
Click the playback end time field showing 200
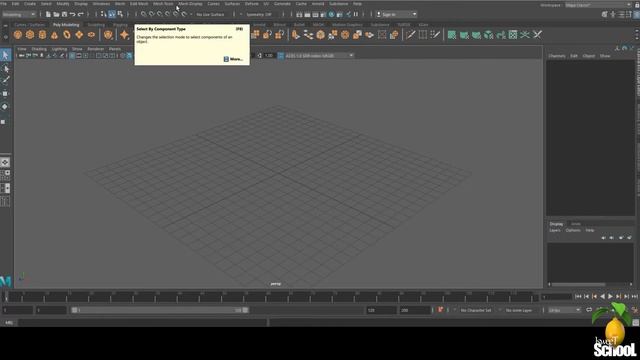pos(415,310)
